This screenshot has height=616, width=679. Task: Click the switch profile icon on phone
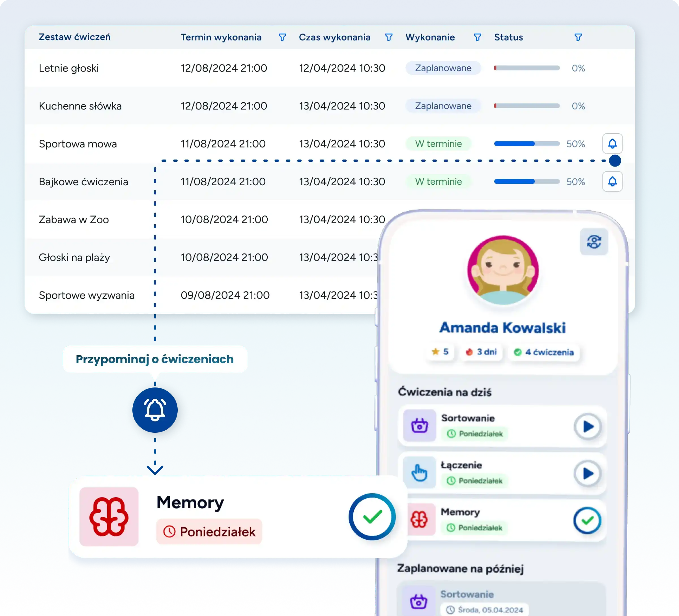click(594, 242)
